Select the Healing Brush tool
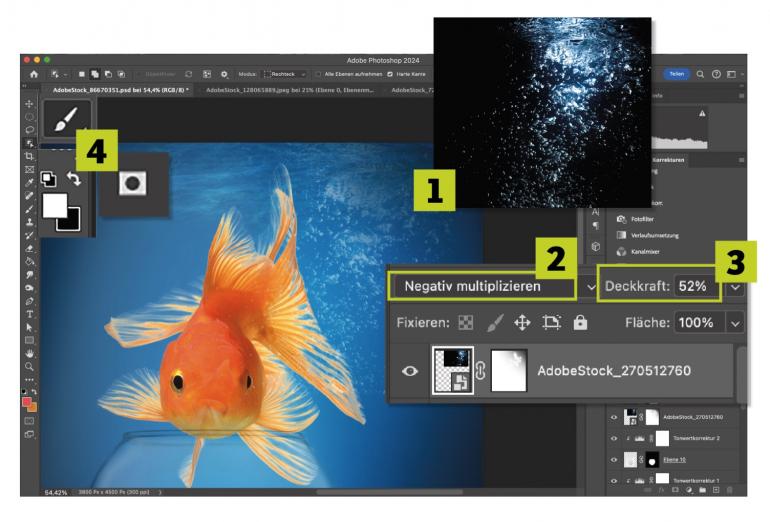 [29, 196]
